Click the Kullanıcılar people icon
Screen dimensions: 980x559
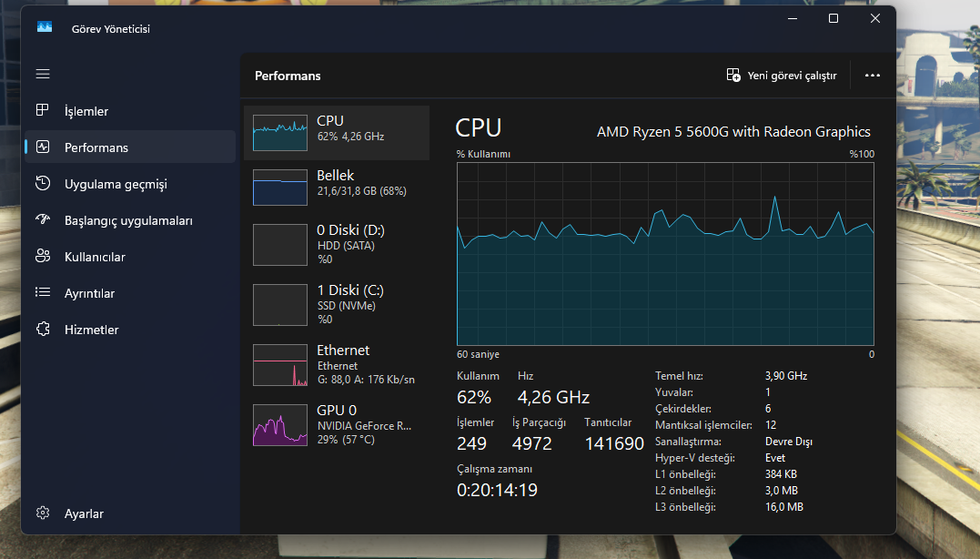click(43, 256)
